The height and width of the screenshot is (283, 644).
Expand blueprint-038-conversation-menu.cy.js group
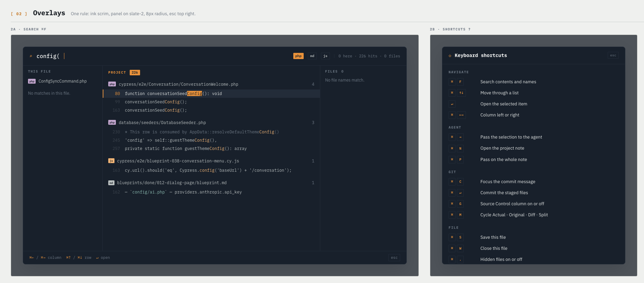click(x=211, y=161)
